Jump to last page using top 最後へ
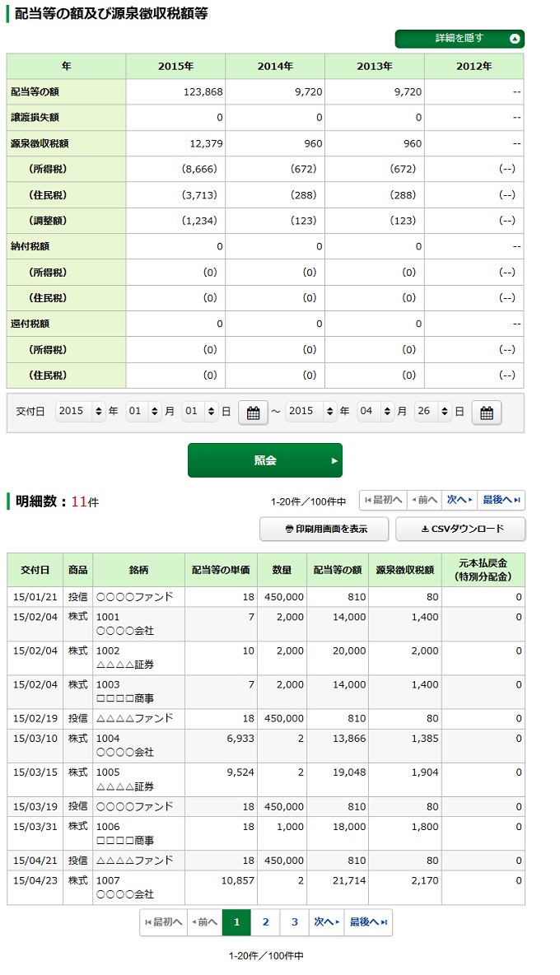560x975 pixels. click(501, 500)
